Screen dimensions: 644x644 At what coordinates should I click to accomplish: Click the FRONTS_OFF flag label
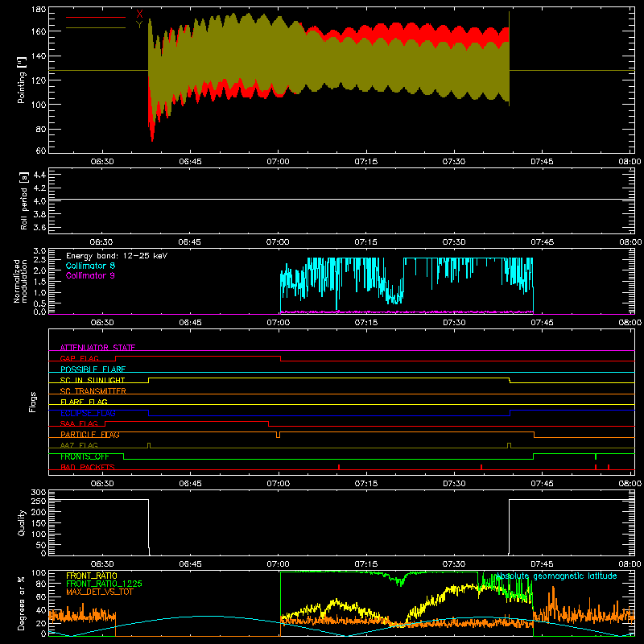point(85,456)
